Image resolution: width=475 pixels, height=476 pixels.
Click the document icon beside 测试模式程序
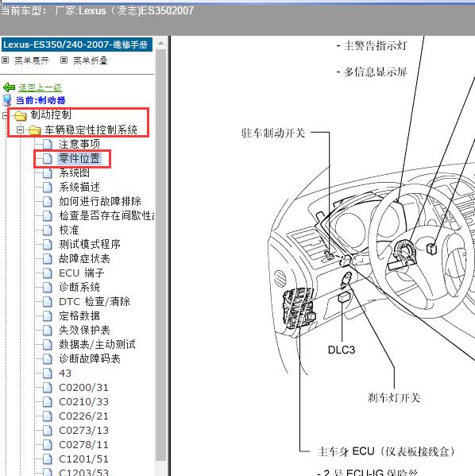tap(48, 245)
